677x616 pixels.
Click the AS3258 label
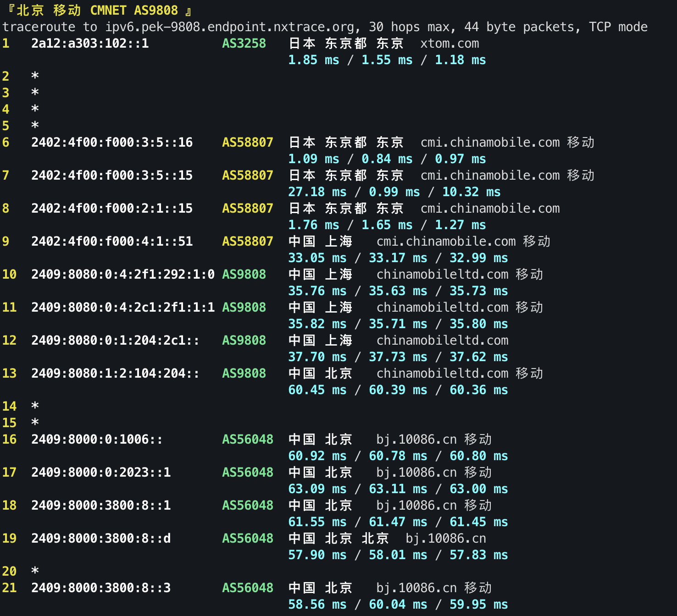[x=244, y=44]
